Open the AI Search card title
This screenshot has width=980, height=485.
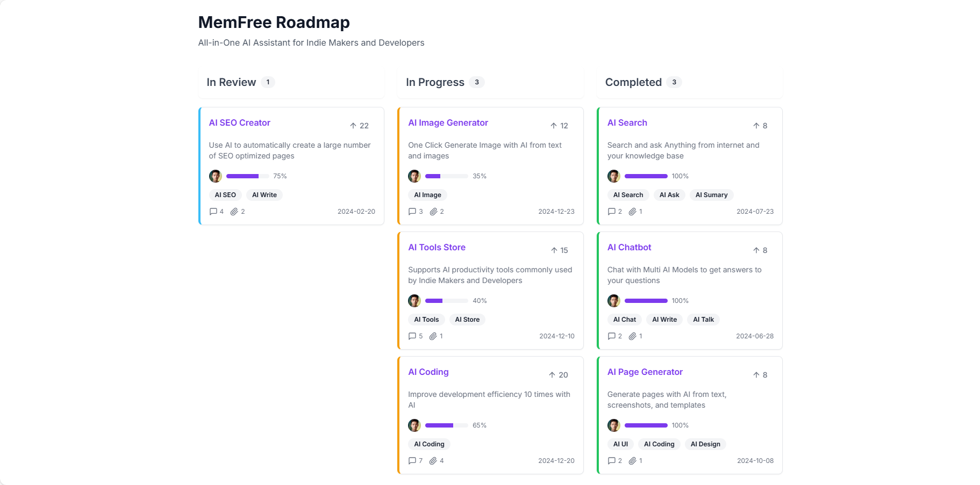coord(627,123)
